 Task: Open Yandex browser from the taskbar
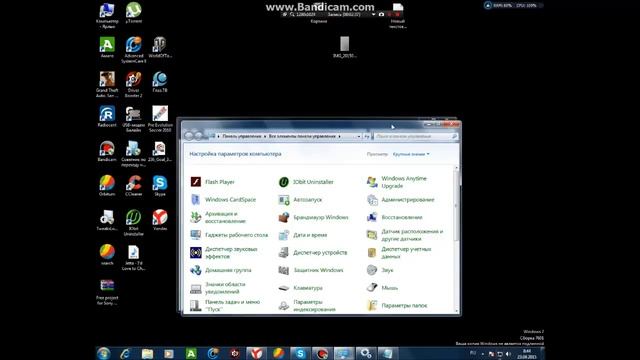pyautogui.click(x=256, y=353)
